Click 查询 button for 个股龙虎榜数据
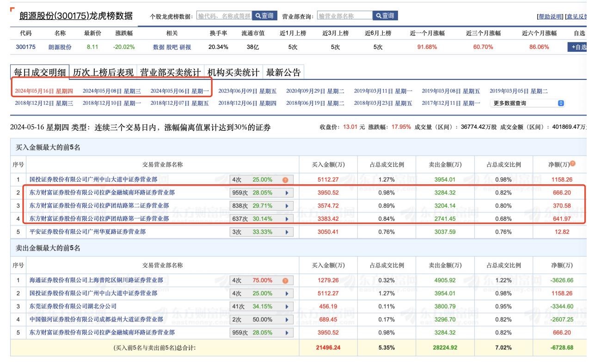Image resolution: width=589 pixels, height=364 pixels. [x=265, y=16]
